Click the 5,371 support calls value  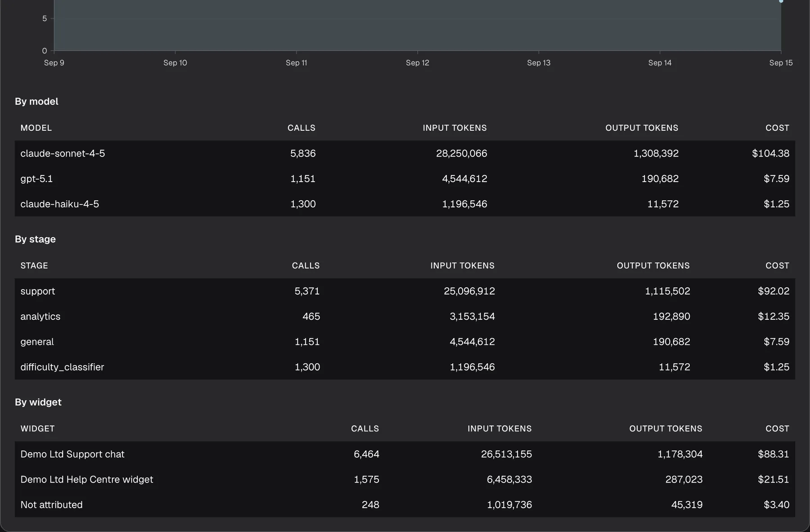tap(307, 291)
